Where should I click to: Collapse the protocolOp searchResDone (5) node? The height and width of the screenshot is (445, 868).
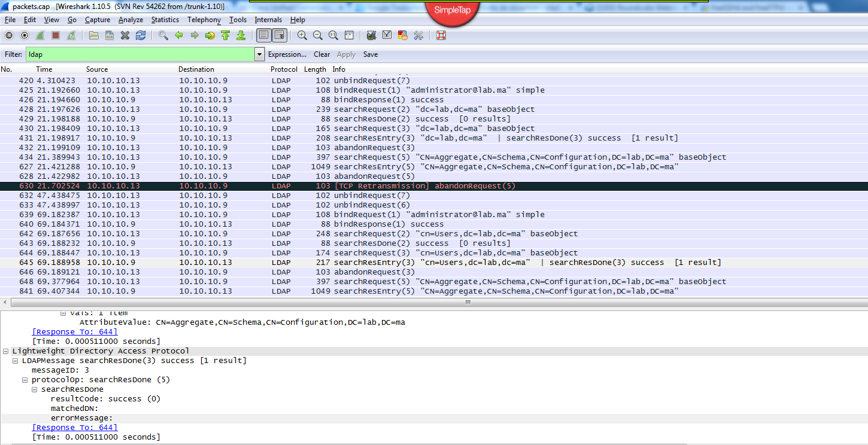tap(25, 380)
